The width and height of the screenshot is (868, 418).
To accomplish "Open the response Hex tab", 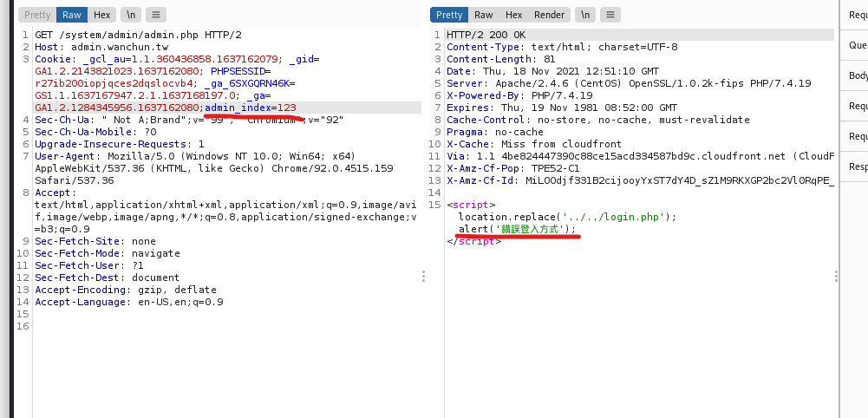I will 513,15.
